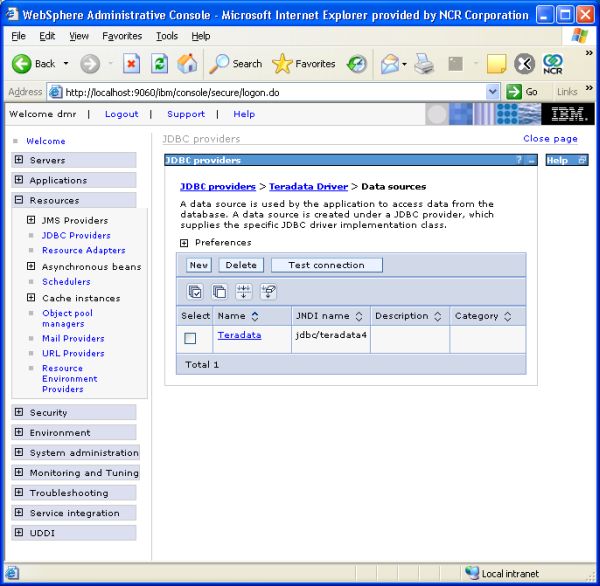Open the Teradata data source link
The image size is (600, 586).
coord(239,335)
